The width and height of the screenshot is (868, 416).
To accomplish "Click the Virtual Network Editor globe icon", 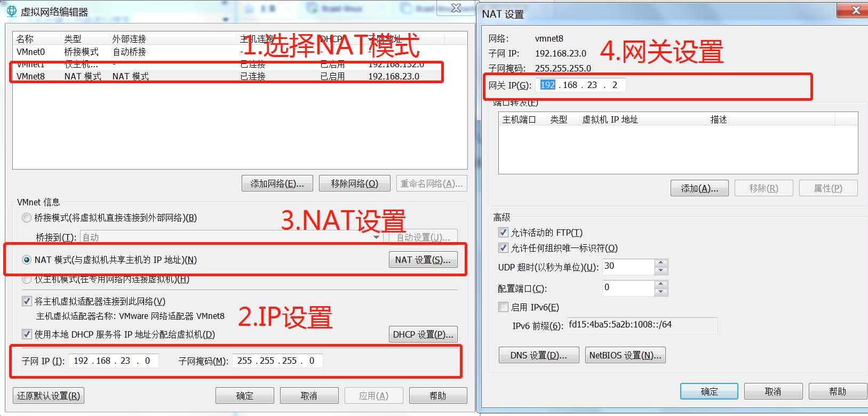I will coord(11,11).
